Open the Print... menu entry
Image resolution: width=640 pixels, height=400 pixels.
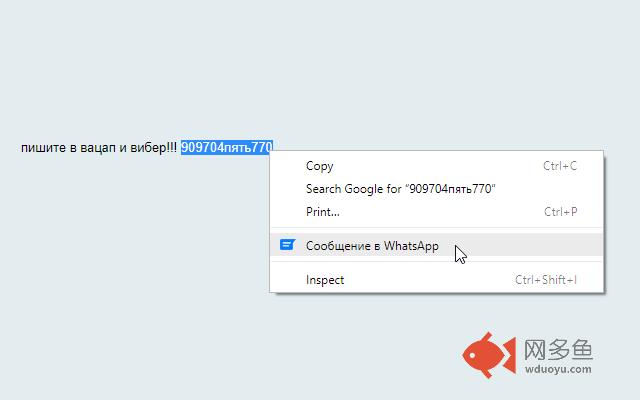point(437,212)
